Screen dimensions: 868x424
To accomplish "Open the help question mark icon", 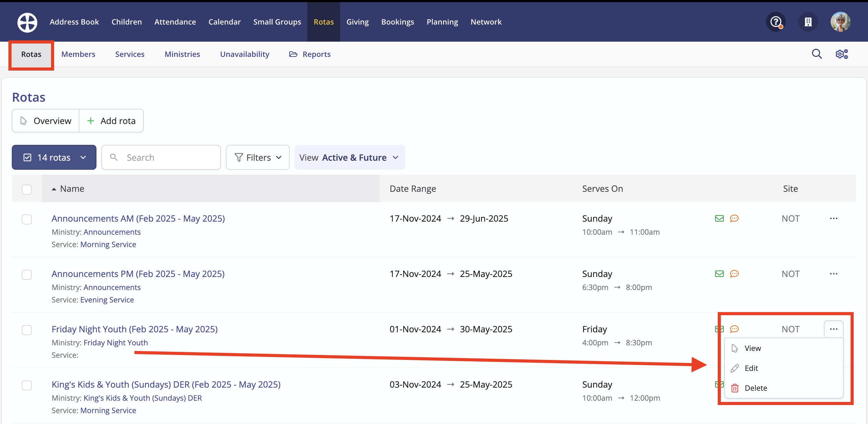I will point(776,22).
